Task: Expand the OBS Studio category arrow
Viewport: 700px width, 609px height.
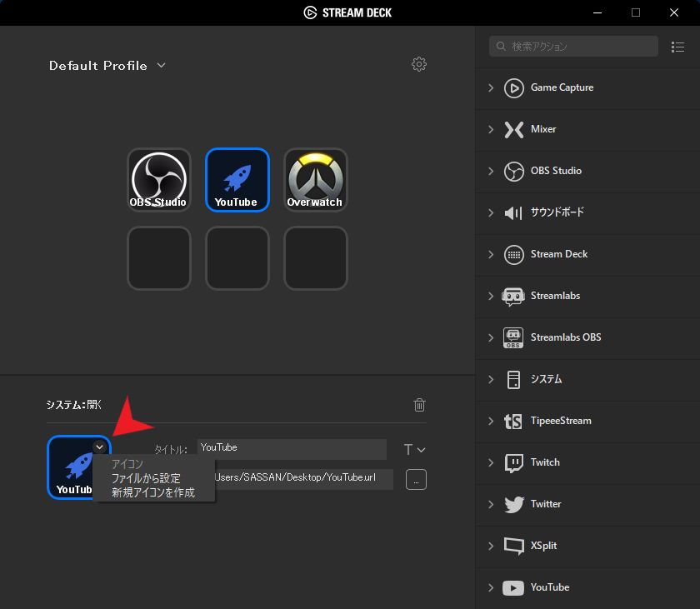Action: [491, 172]
